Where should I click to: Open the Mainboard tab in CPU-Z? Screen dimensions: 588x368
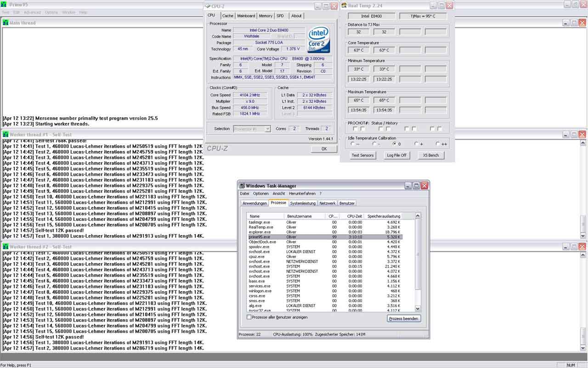[246, 16]
